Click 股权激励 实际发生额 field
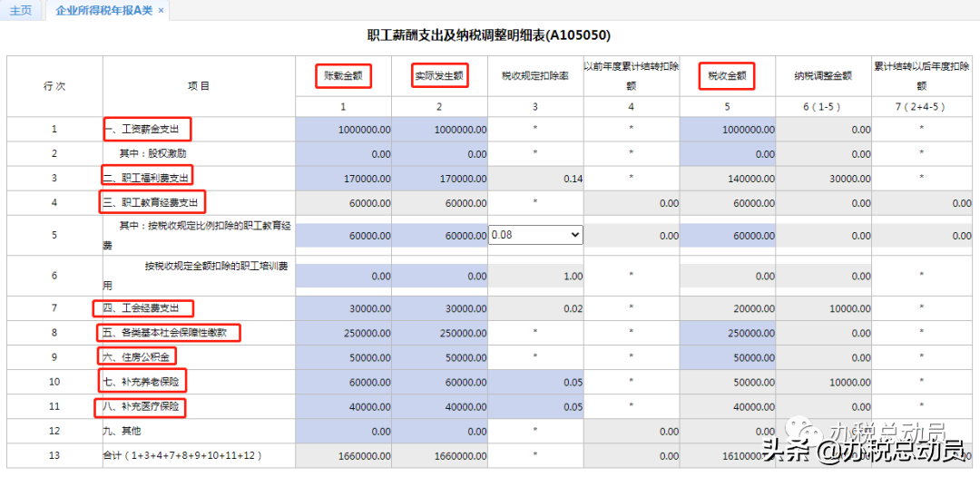The height and width of the screenshot is (477, 980). coord(440,153)
